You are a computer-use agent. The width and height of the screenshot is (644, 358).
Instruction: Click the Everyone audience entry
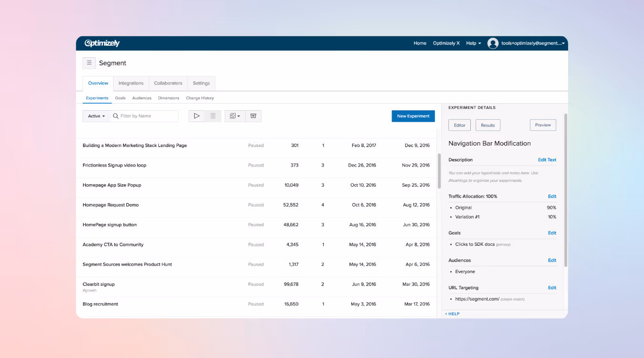pos(465,272)
